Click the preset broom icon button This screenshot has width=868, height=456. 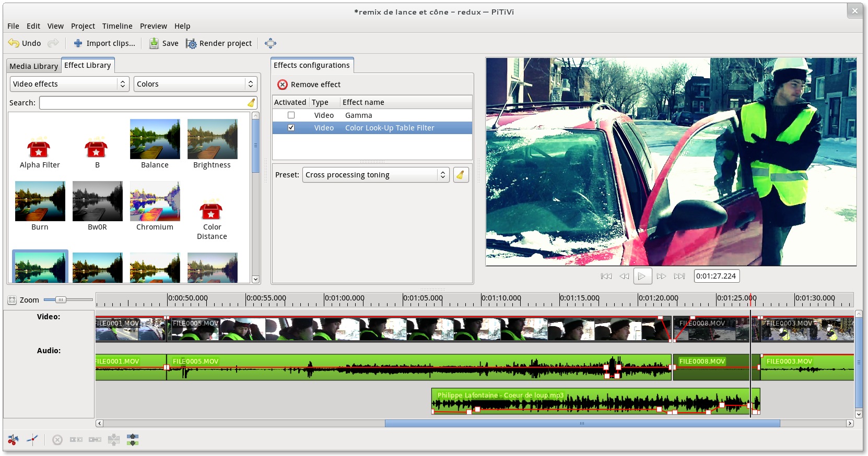(461, 175)
